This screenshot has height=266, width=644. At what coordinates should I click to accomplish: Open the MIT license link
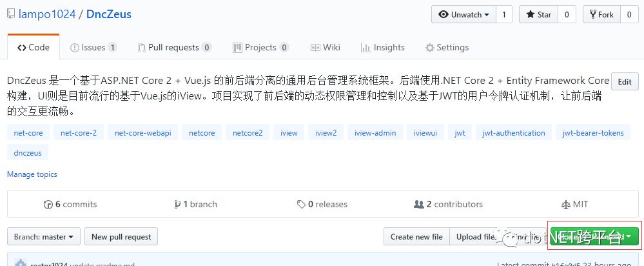click(574, 204)
